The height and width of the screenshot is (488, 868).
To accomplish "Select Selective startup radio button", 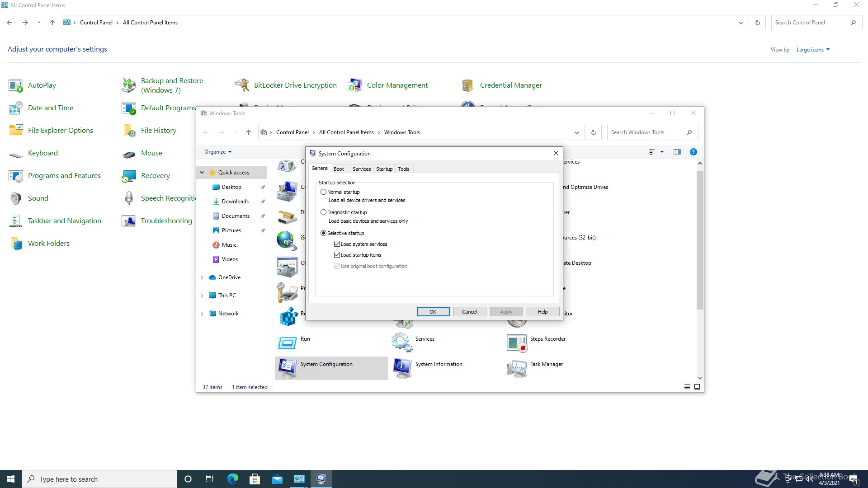I will tap(323, 233).
